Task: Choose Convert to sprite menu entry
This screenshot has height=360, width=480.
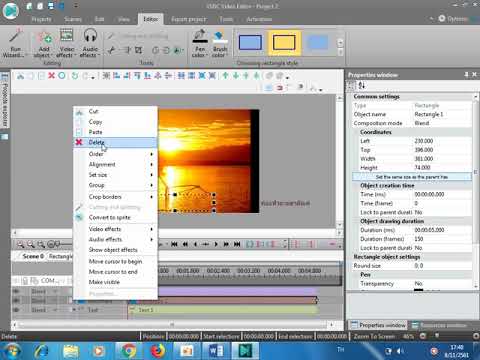Action: (115, 217)
